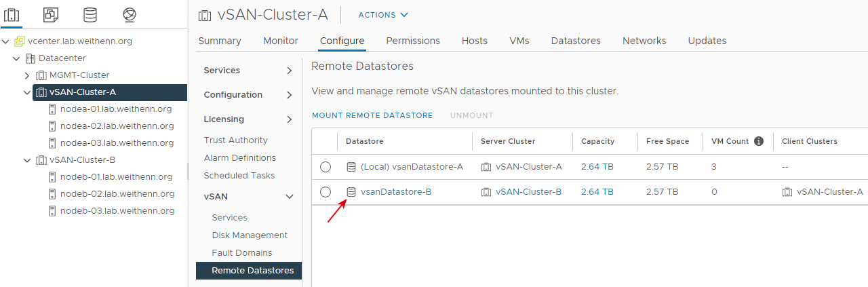
Task: Switch to the Monitor tab
Action: (281, 41)
